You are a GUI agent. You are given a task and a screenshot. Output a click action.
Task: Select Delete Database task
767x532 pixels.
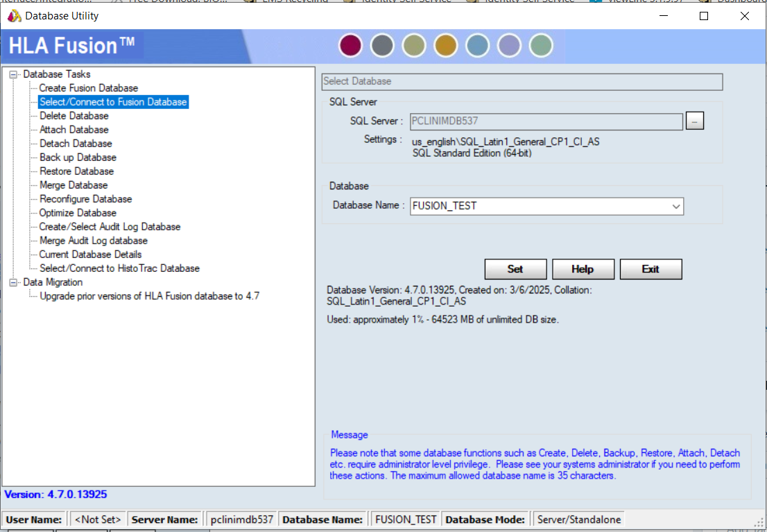74,116
